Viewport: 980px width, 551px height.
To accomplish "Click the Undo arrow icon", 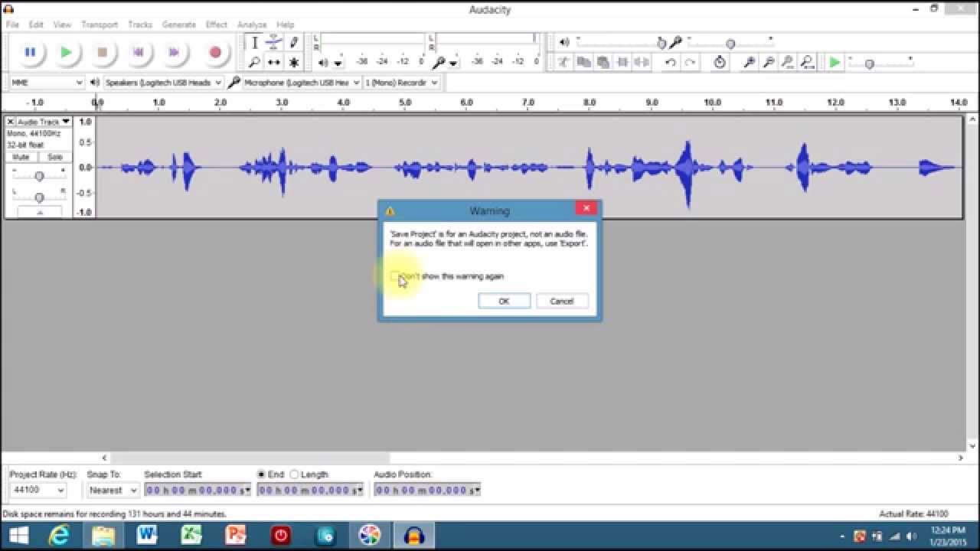I will (671, 62).
